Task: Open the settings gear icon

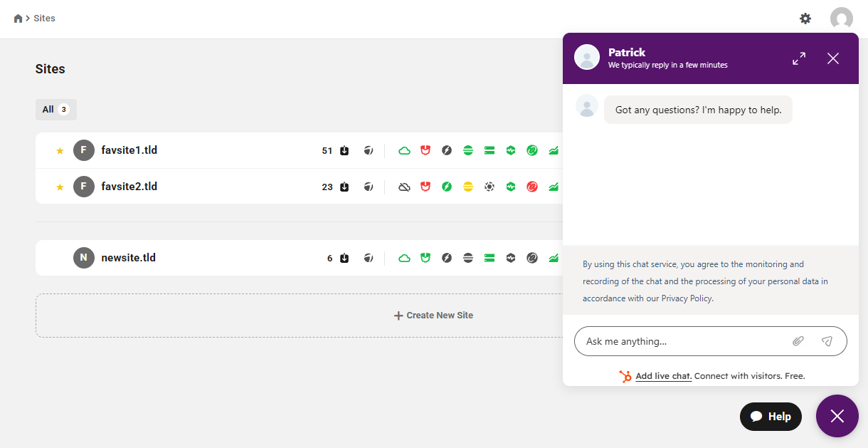Action: coord(805,19)
